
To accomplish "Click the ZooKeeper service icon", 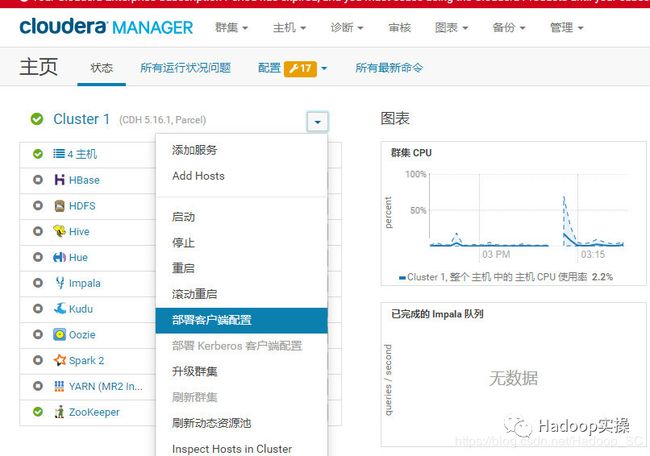I will [x=59, y=412].
